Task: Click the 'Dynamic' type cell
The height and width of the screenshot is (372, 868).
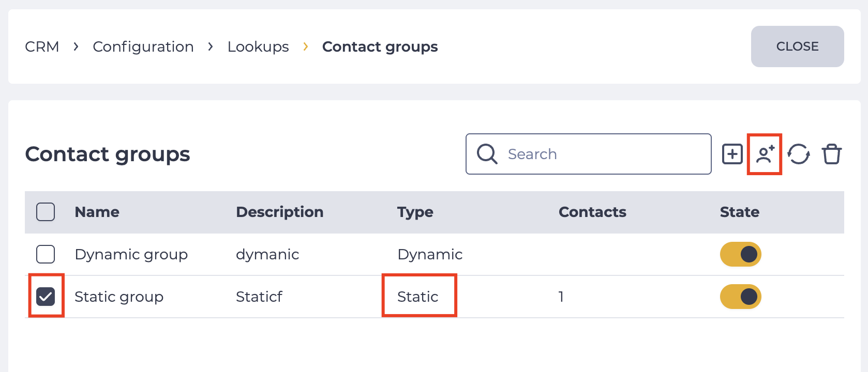Action: point(430,254)
